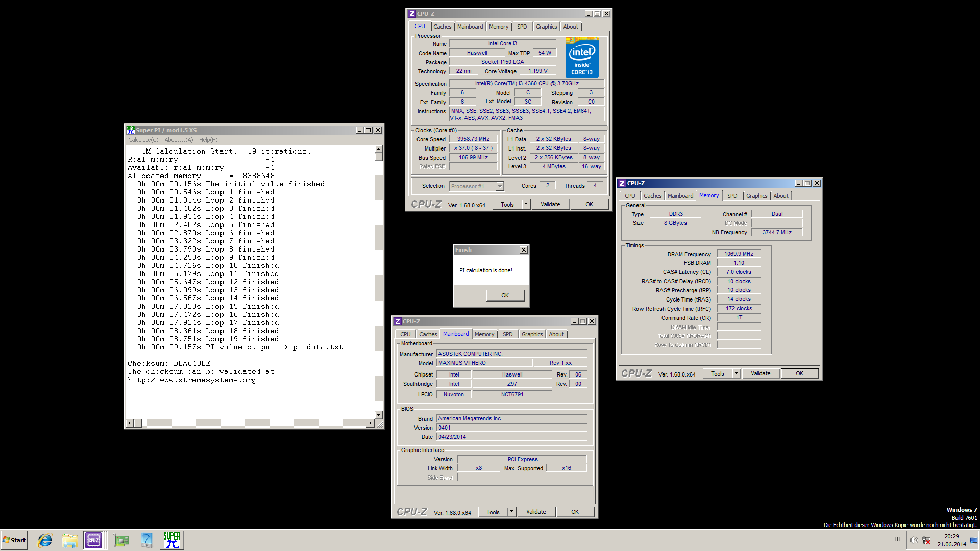Image resolution: width=980 pixels, height=551 pixels.
Task: Open the Processor #1 selection dropdown
Action: pyautogui.click(x=500, y=186)
